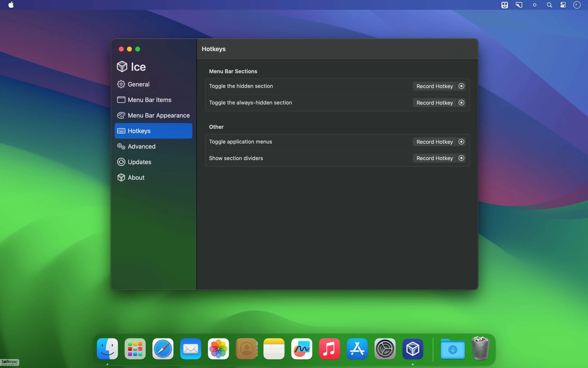
Task: Record Hotkey for Toggle application menus
Action: coord(434,142)
